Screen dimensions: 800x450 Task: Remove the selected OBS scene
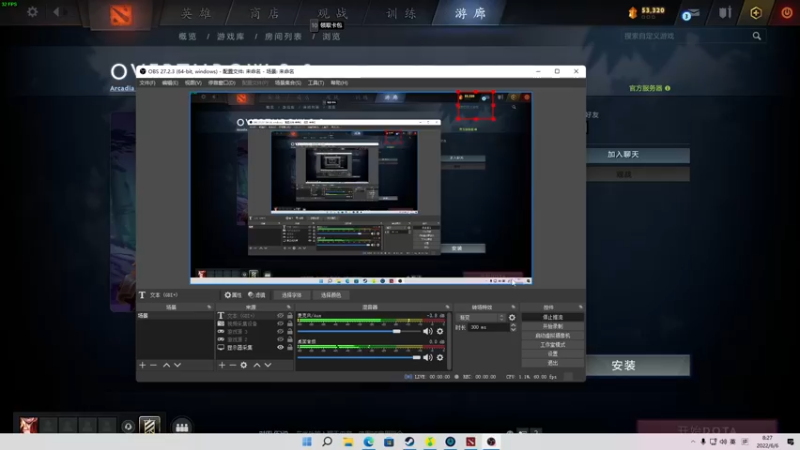[x=153, y=365]
